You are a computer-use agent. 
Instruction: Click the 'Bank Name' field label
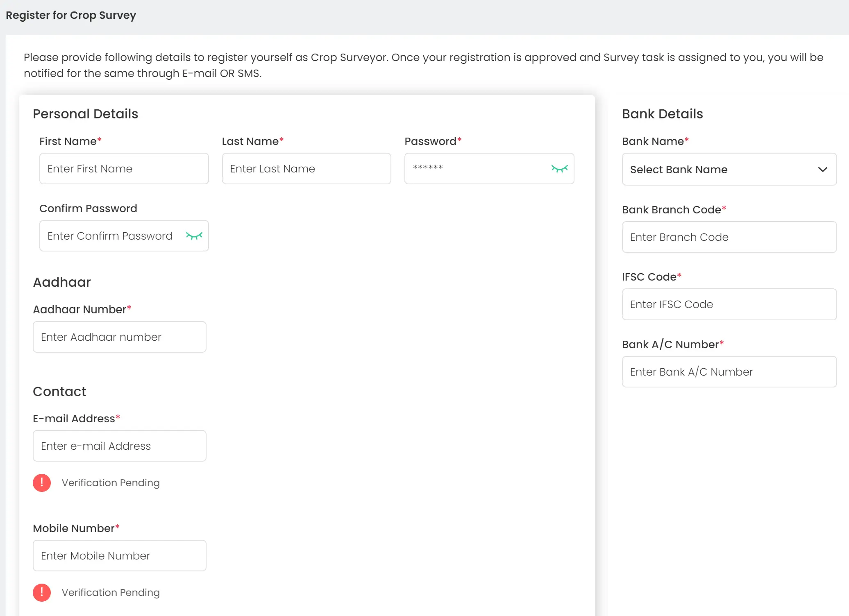655,141
